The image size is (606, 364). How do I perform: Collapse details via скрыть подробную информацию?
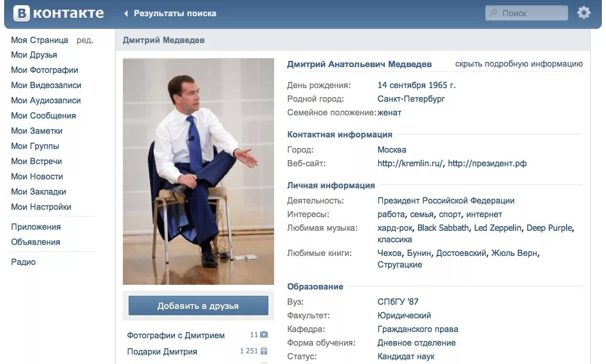click(519, 63)
